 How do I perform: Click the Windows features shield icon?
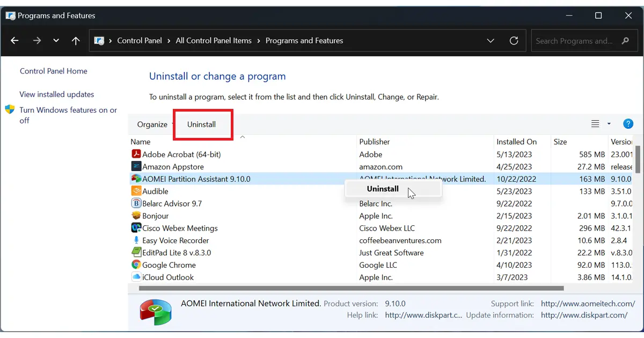click(x=10, y=109)
